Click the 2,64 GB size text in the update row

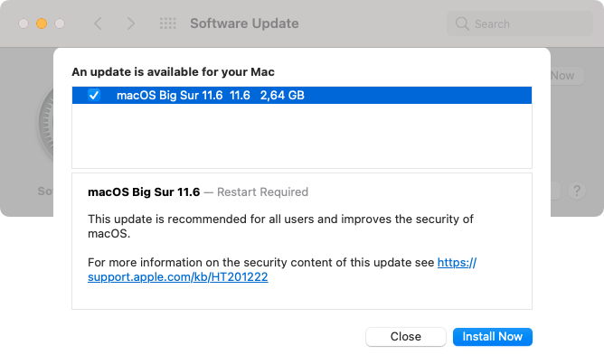pyautogui.click(x=282, y=95)
